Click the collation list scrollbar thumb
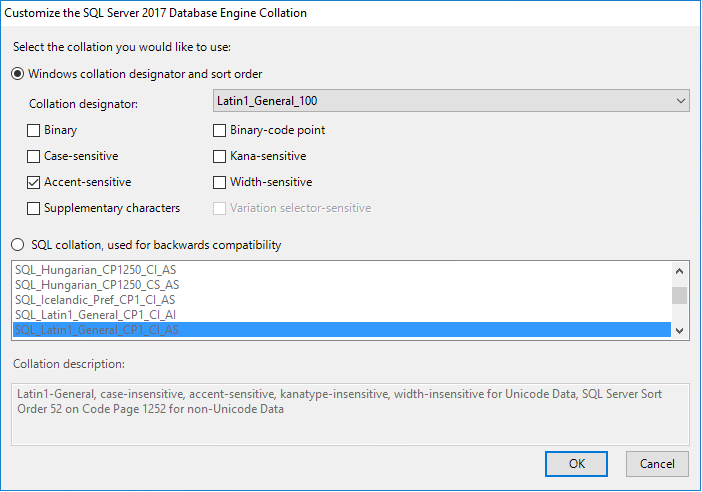 click(x=679, y=294)
